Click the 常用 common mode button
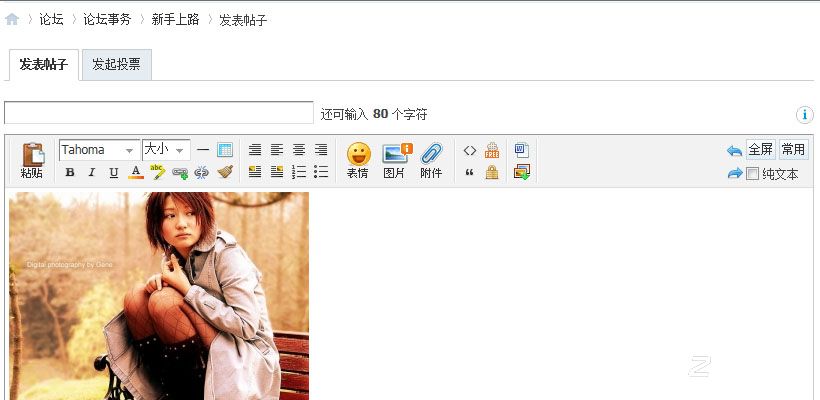Screen dimensions: 820x400 (793, 150)
